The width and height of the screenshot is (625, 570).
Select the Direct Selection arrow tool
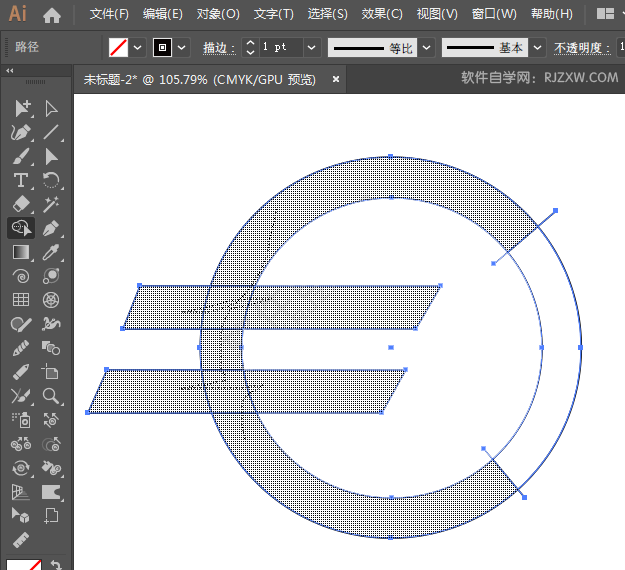pyautogui.click(x=51, y=108)
